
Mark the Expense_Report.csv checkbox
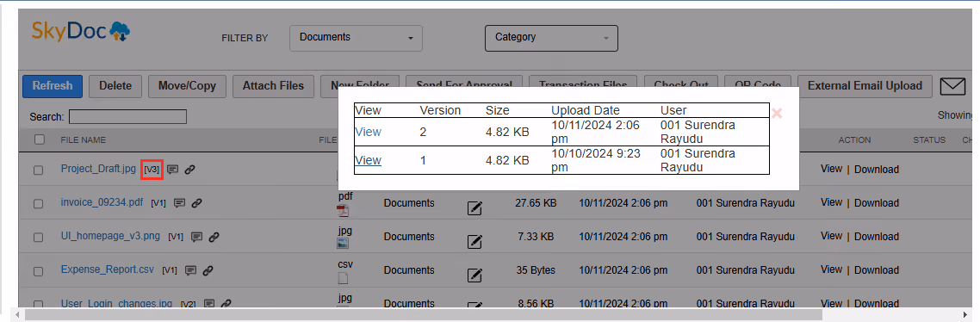tap(38, 271)
